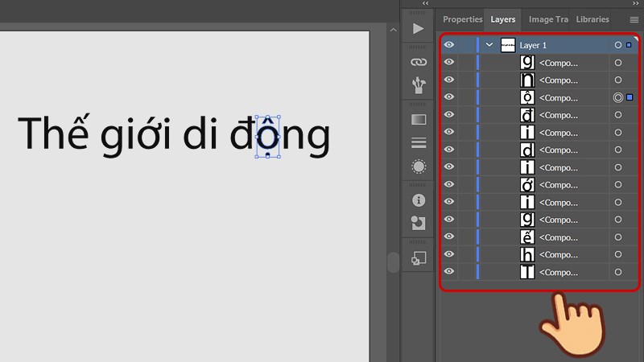The image size is (644, 362).
Task: Collapse panel group with right double arrows
Action: tap(636, 3)
